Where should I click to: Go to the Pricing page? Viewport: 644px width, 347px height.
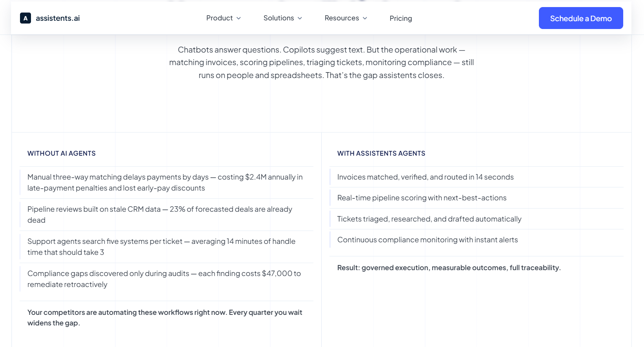click(401, 18)
